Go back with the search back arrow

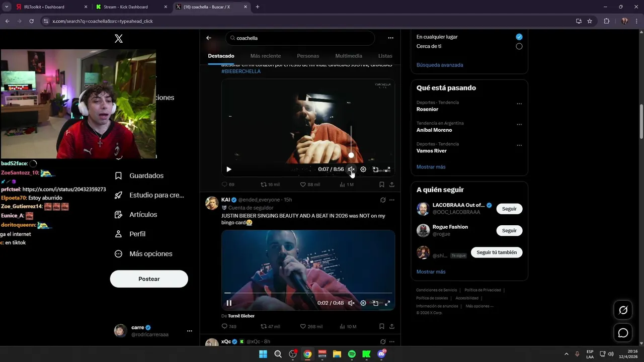coord(209,38)
